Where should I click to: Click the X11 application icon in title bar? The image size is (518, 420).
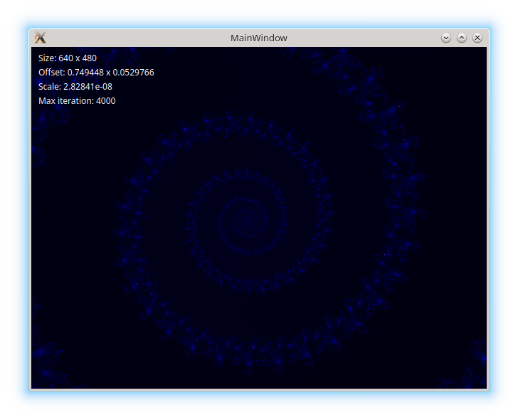coord(41,38)
